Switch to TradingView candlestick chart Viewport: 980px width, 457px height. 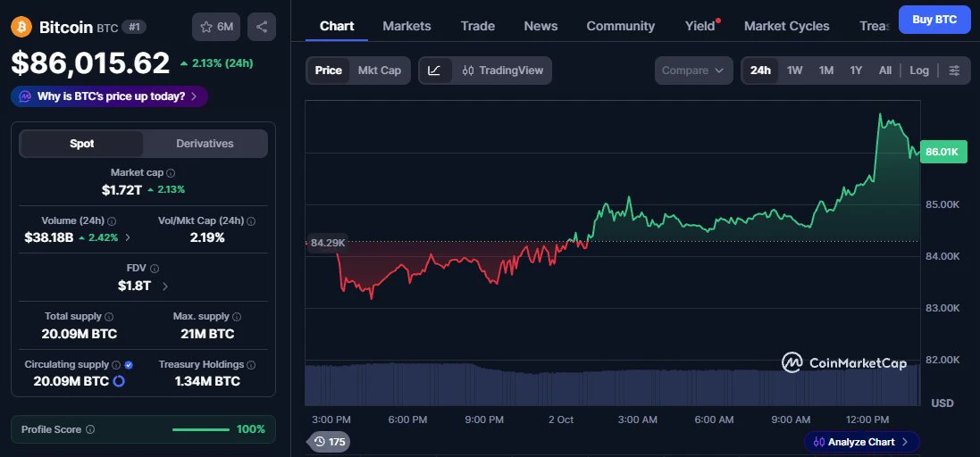click(502, 71)
